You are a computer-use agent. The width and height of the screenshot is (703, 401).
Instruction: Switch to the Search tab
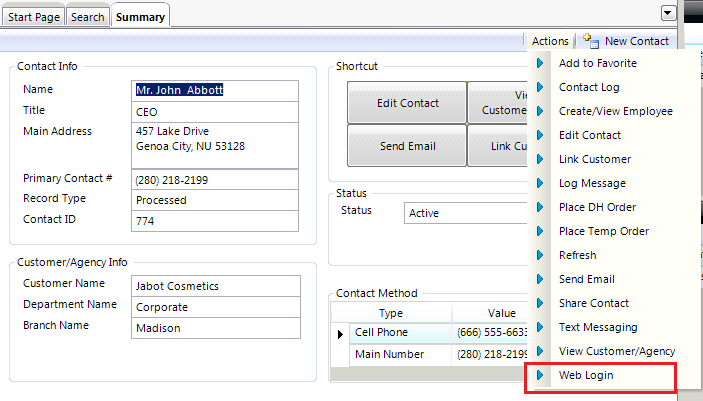pos(88,17)
